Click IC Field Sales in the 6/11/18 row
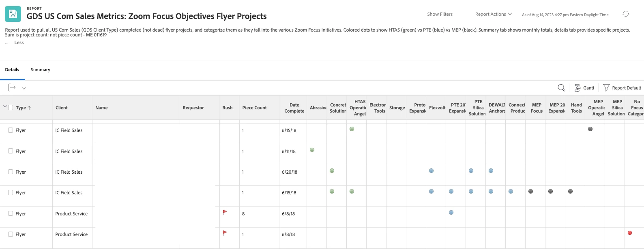 [x=69, y=151]
